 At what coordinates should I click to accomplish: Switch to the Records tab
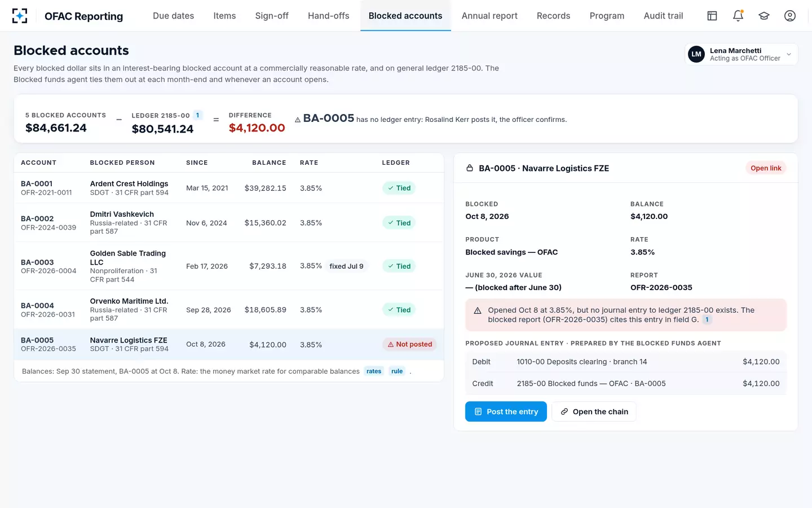554,16
